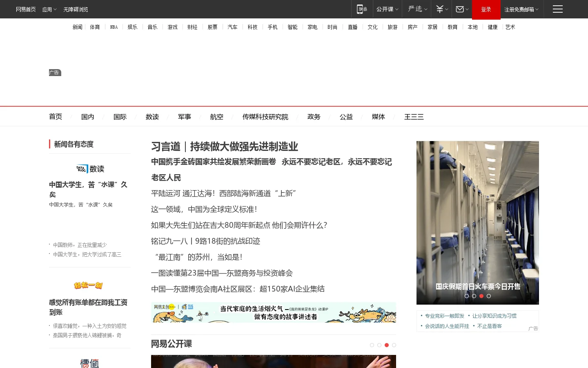Open the 王三三 tab

click(414, 117)
